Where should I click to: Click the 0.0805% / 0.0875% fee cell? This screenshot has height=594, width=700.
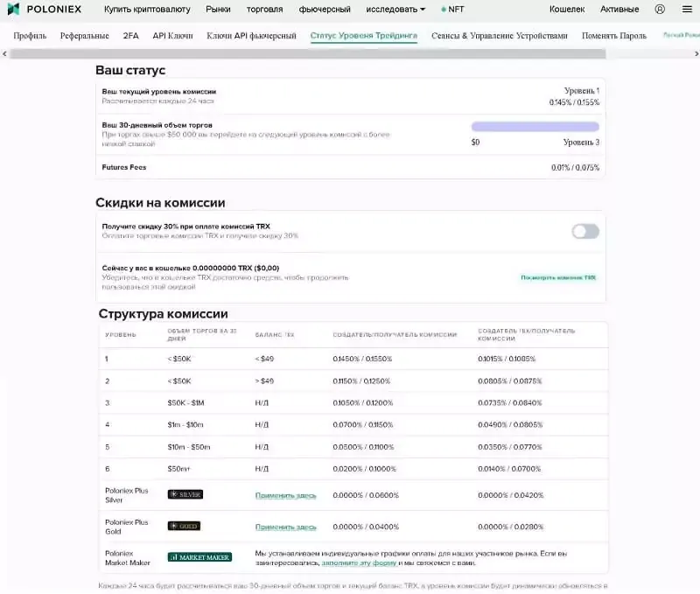(510, 381)
